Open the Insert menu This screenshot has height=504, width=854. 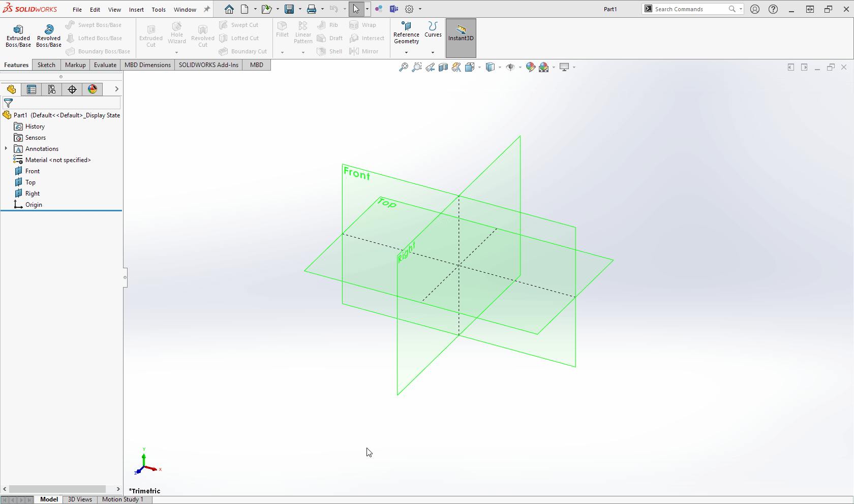pyautogui.click(x=136, y=9)
